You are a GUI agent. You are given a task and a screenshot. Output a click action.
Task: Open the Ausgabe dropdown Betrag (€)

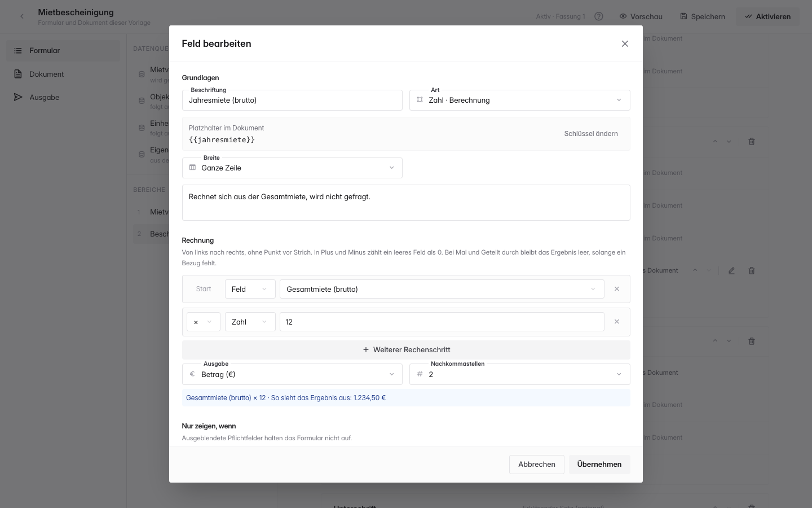[292, 374]
